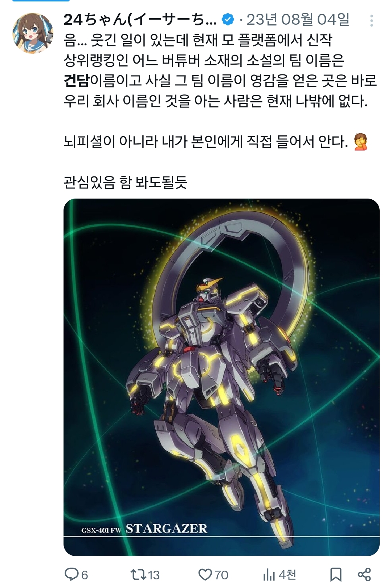This screenshot has width=392, height=587.
Task: Open the 24ちゃん display name
Action: click(140, 20)
